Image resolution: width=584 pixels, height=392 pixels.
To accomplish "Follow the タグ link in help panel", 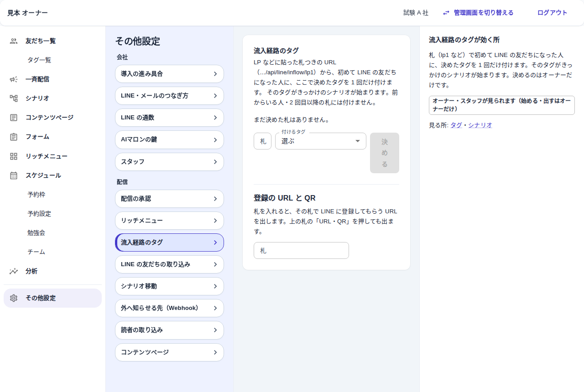I will pos(456,125).
